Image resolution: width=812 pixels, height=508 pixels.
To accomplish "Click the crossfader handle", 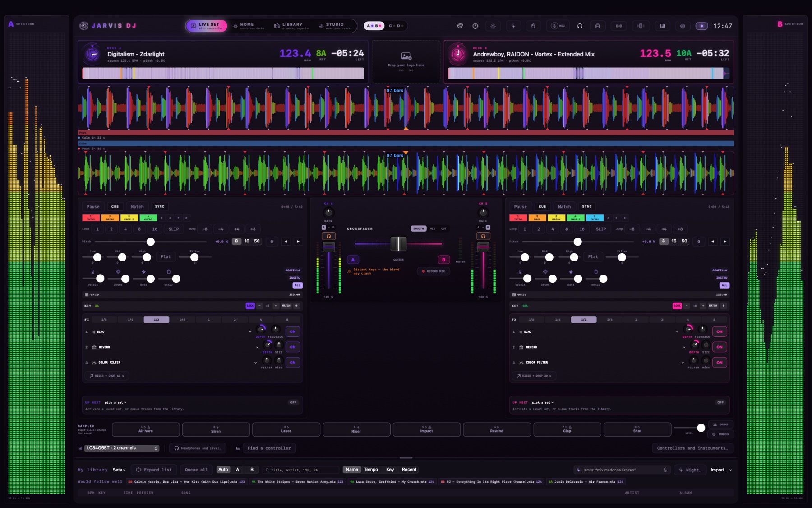I will point(398,244).
